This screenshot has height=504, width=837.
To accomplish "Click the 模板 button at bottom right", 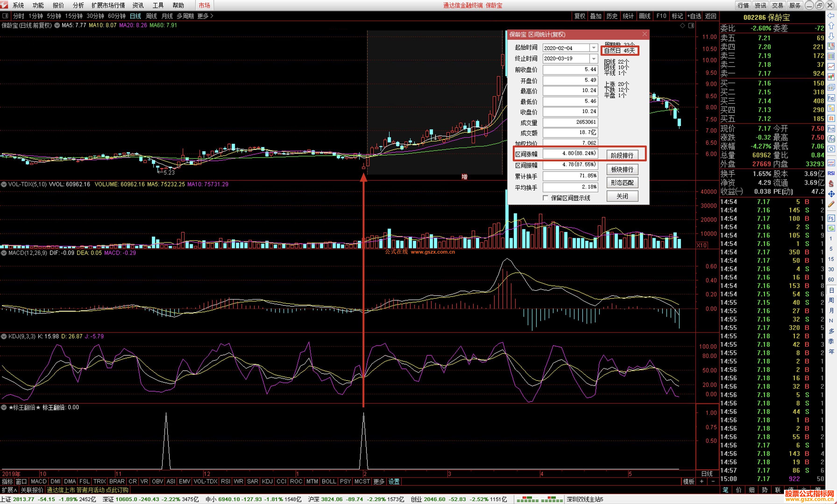I will click(x=688, y=481).
